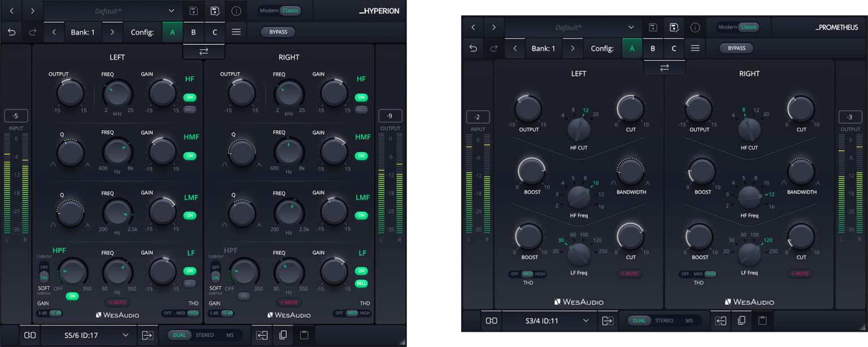Click the paste clipboard icon in Prometheus
Image resolution: width=868 pixels, height=347 pixels.
click(x=763, y=320)
